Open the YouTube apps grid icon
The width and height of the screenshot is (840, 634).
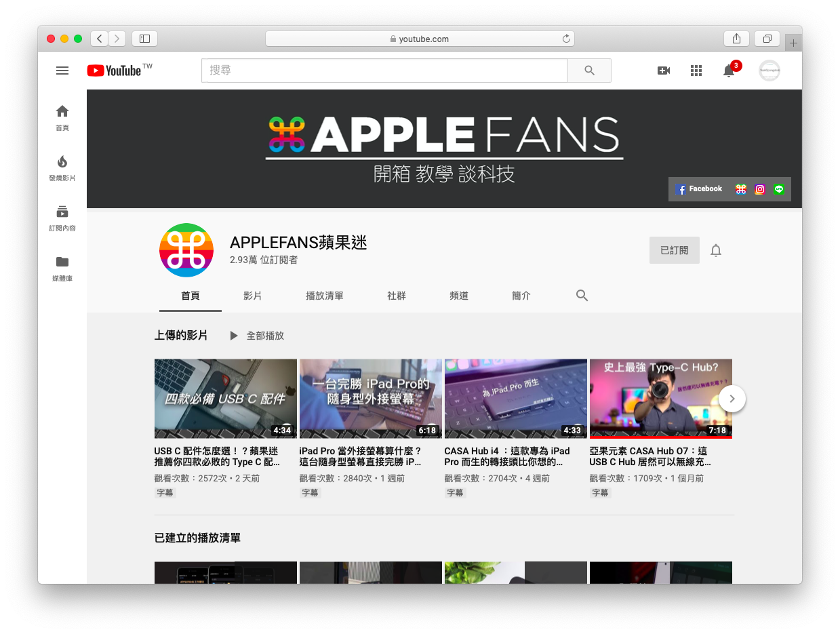[x=696, y=71]
